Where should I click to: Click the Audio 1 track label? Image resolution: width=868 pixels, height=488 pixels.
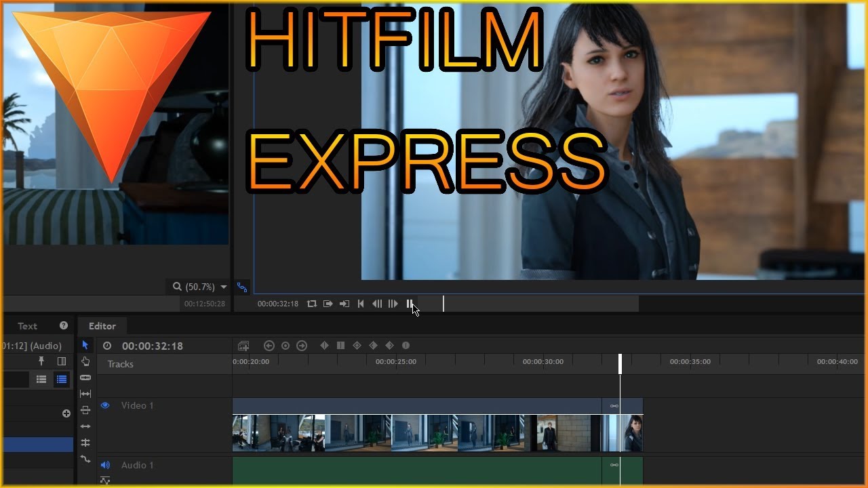pos(138,465)
